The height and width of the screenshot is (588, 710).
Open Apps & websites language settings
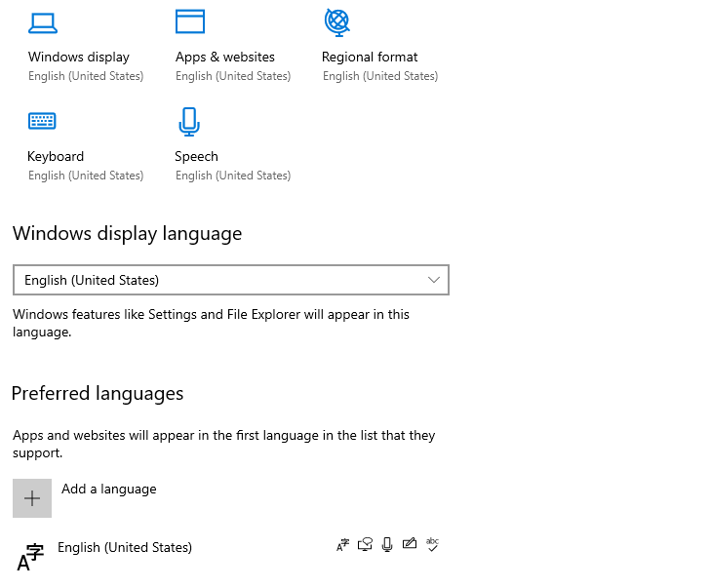click(225, 57)
